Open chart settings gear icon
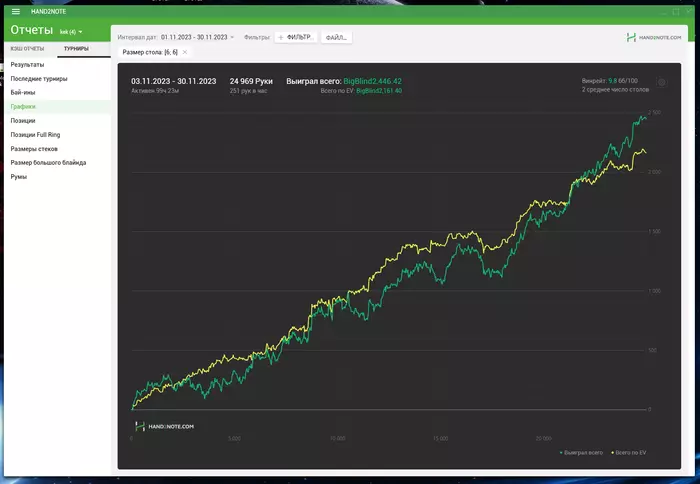 click(662, 83)
